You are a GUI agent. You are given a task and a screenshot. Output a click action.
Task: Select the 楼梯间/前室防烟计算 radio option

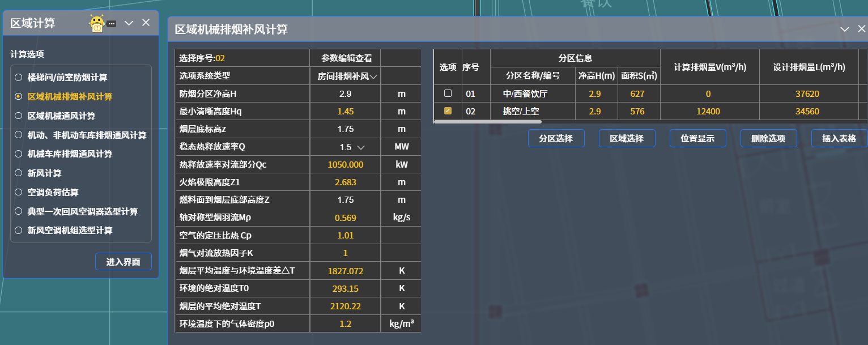[x=19, y=78]
